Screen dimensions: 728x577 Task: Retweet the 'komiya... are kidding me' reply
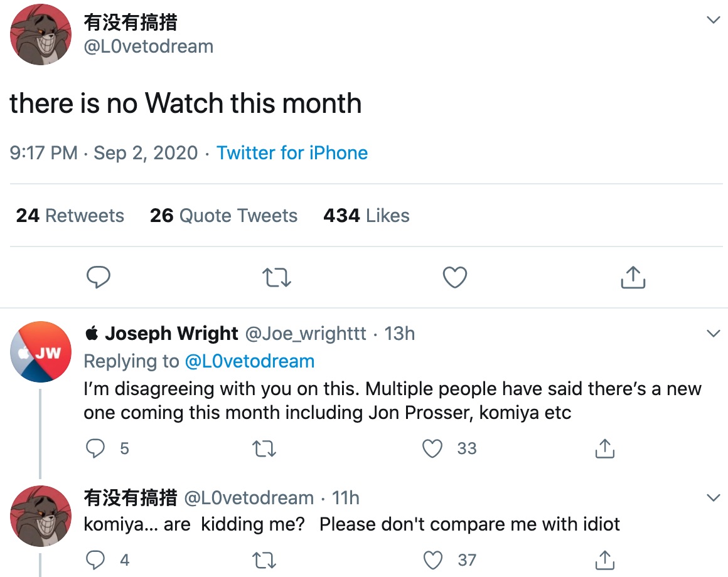[264, 559]
